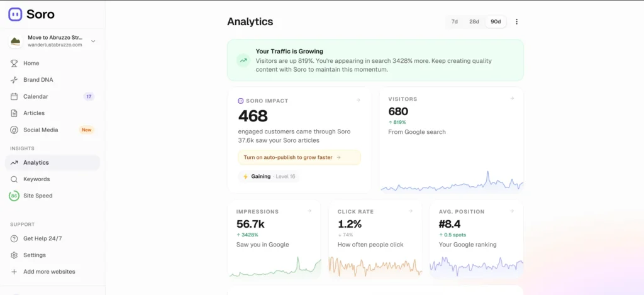The height and width of the screenshot is (295, 644).
Task: Open Site Speed page
Action: pos(52,196)
